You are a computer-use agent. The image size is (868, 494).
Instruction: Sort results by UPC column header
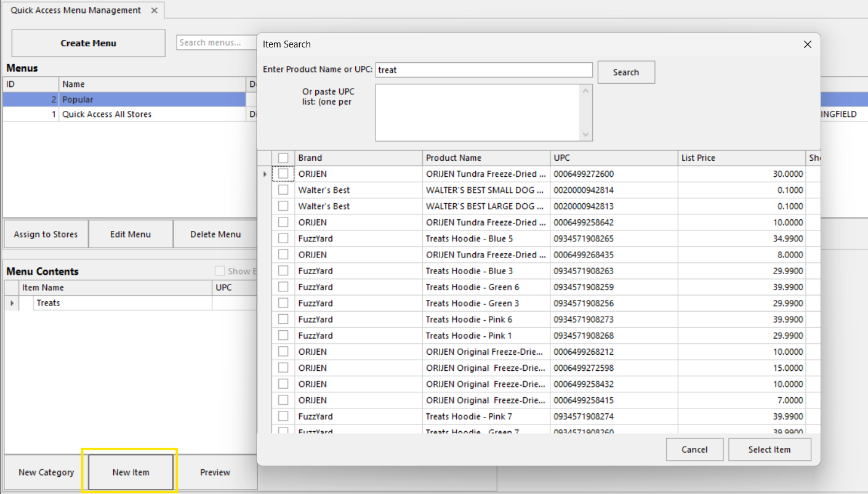pos(614,158)
